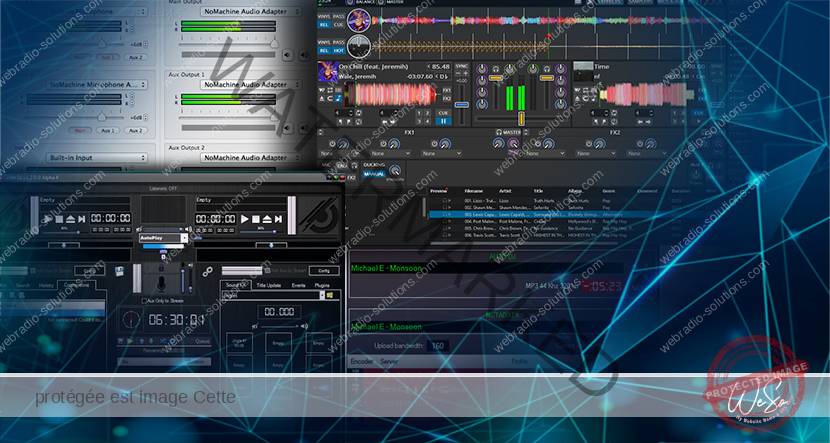Click the On Chill album art thumbnail
830x443 pixels.
tap(329, 71)
